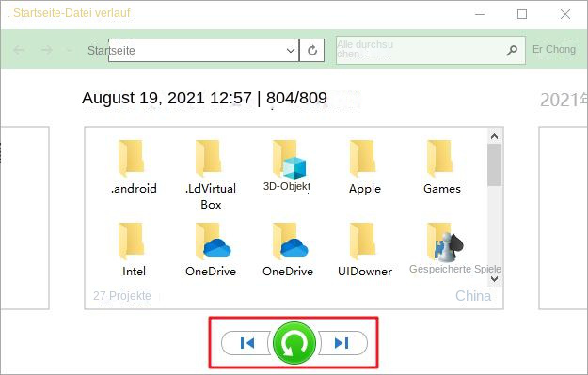Select the next version panel on the right

pos(563,218)
